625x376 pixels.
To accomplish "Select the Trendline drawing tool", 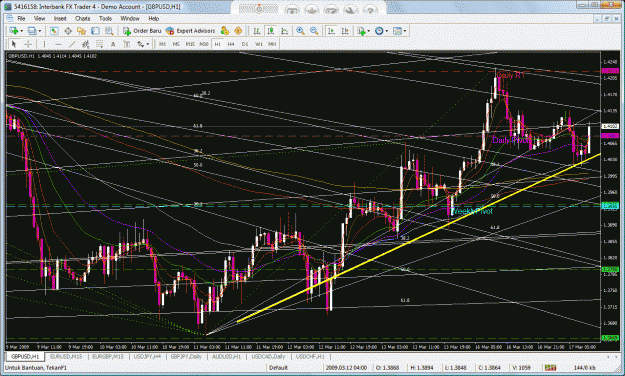I will 72,44.
